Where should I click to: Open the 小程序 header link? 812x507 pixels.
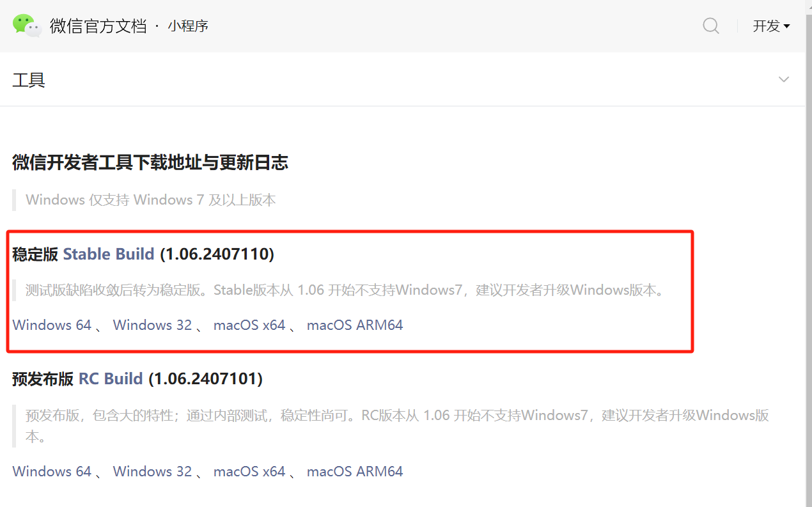(x=188, y=26)
